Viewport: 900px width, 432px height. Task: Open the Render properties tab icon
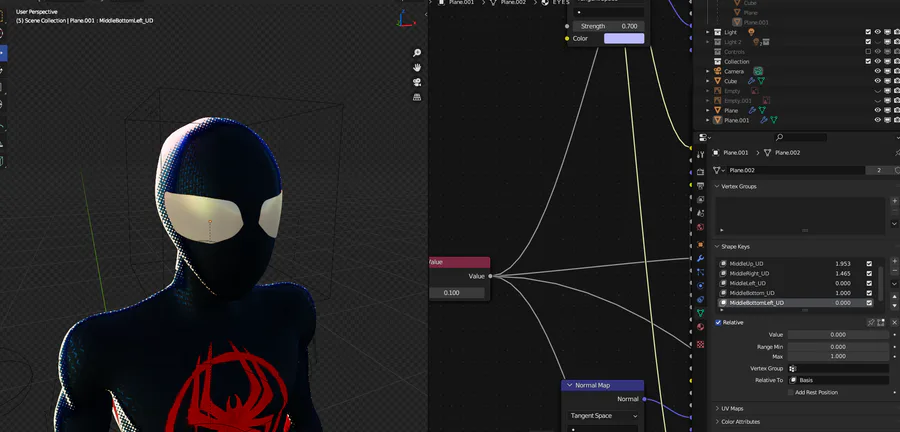[x=700, y=172]
